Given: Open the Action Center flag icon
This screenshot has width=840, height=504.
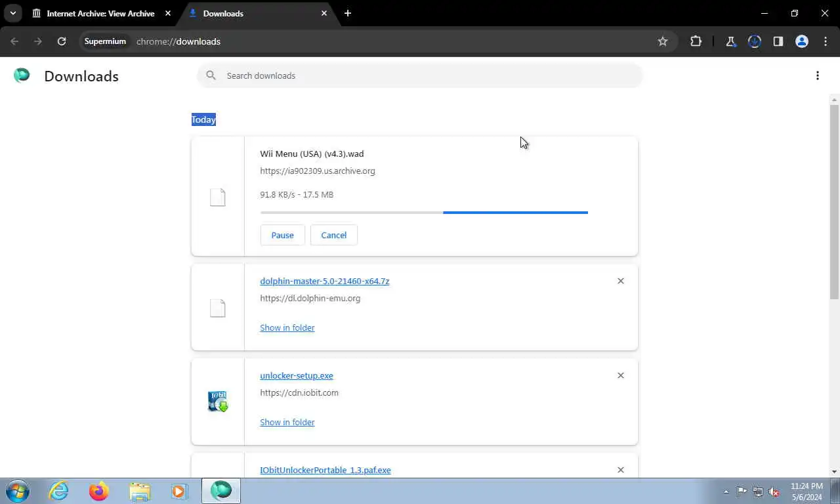Looking at the screenshot, I should click(742, 491).
